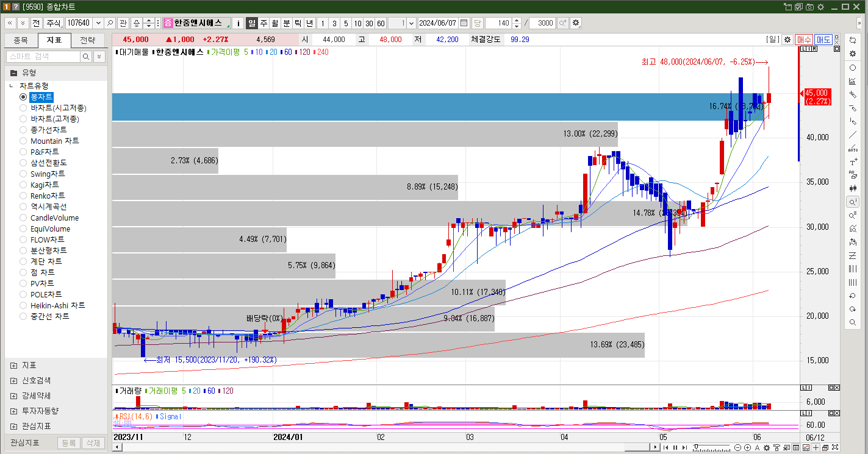Open the stock code 107640 dropdown
This screenshot has width=868, height=454.
click(97, 23)
